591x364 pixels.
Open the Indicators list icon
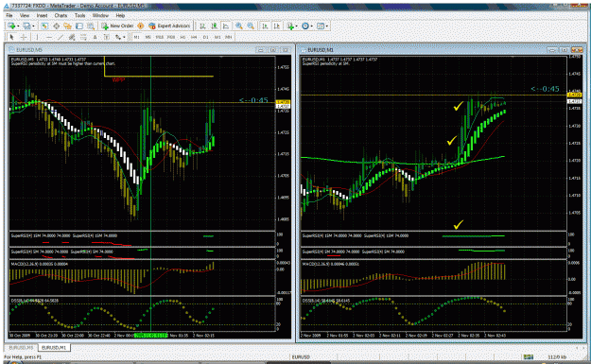pos(290,26)
